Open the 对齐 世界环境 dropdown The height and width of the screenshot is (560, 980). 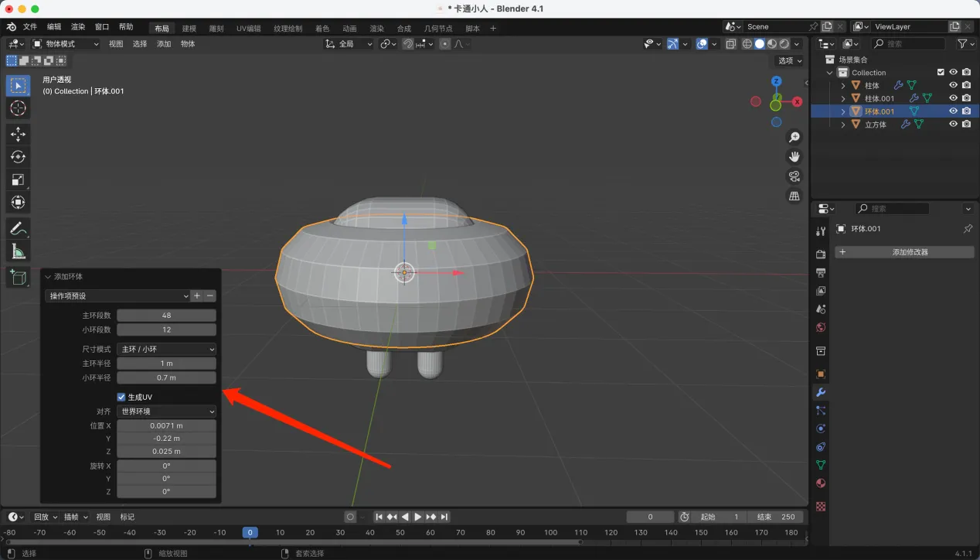click(166, 411)
